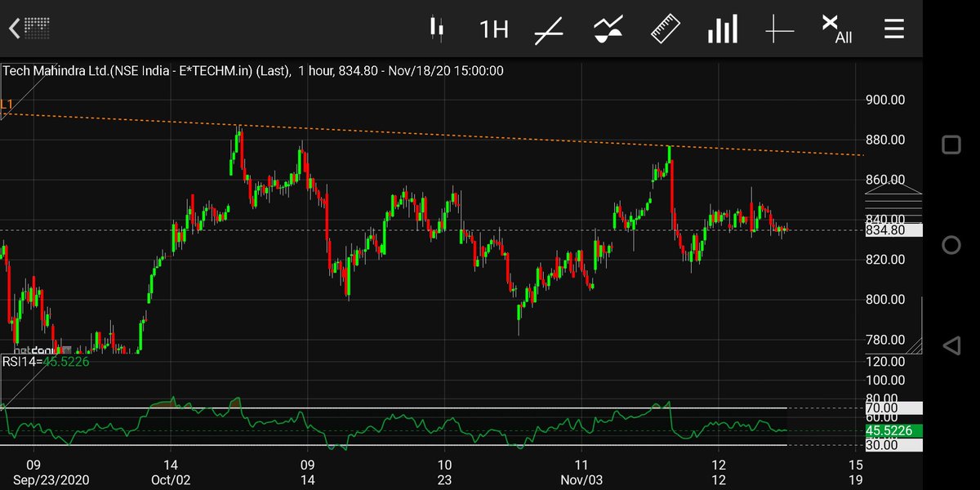Select the ruler measurement tool
The image size is (980, 490).
tap(665, 28)
